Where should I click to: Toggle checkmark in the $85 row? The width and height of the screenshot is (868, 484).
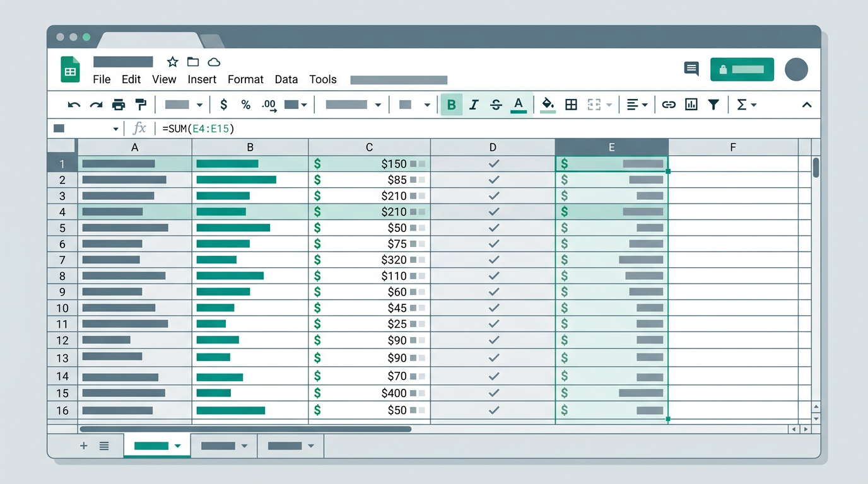click(494, 180)
